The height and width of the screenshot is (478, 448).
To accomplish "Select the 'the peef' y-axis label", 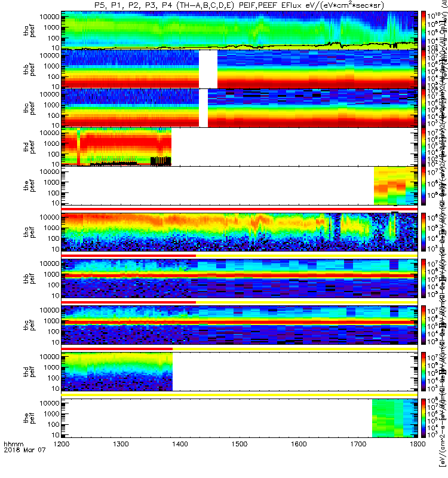I will (x=29, y=186).
